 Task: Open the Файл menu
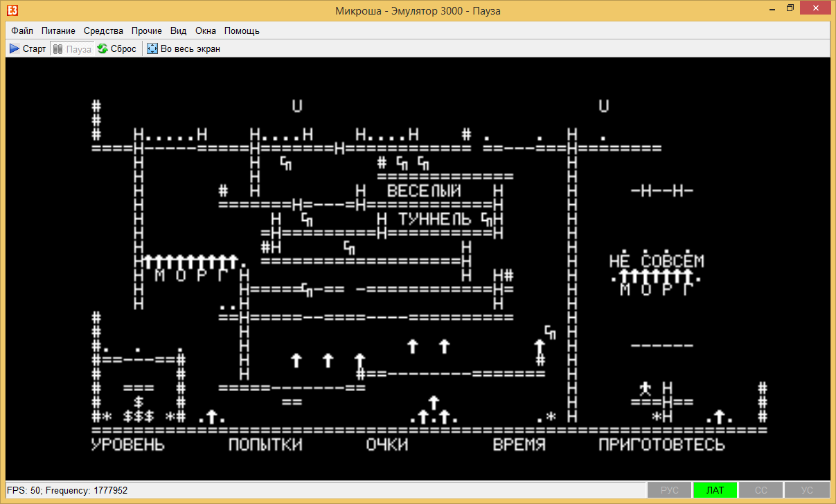pyautogui.click(x=22, y=30)
